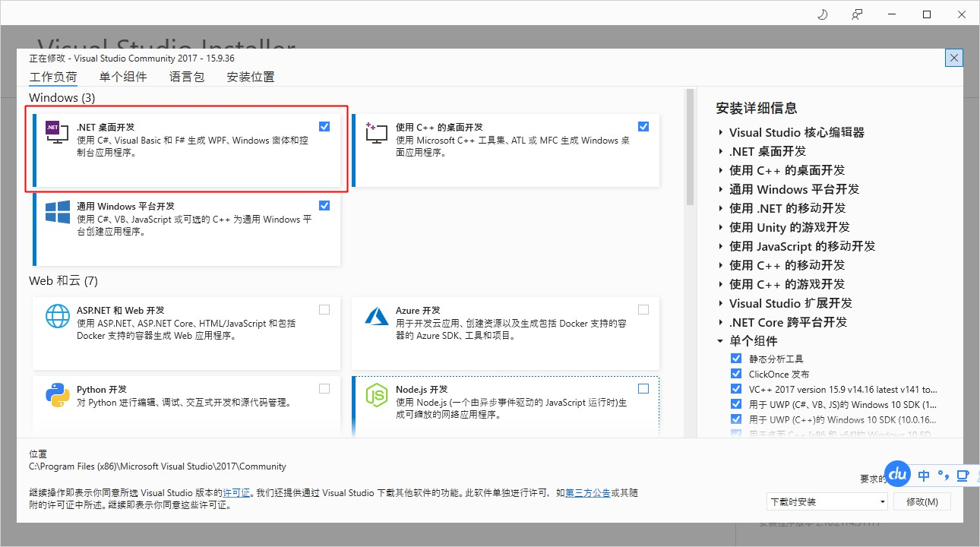
Task: Click the feedback person icon in title bar
Action: (857, 14)
